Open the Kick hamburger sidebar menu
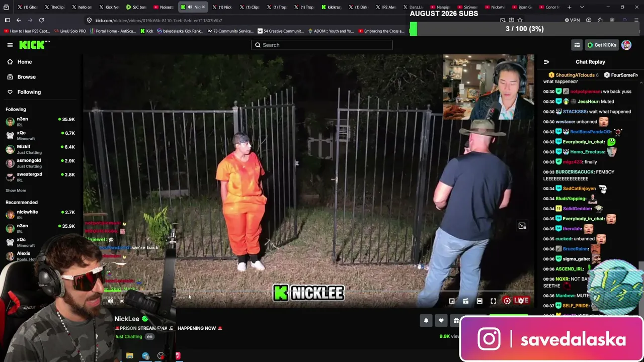 [x=10, y=45]
